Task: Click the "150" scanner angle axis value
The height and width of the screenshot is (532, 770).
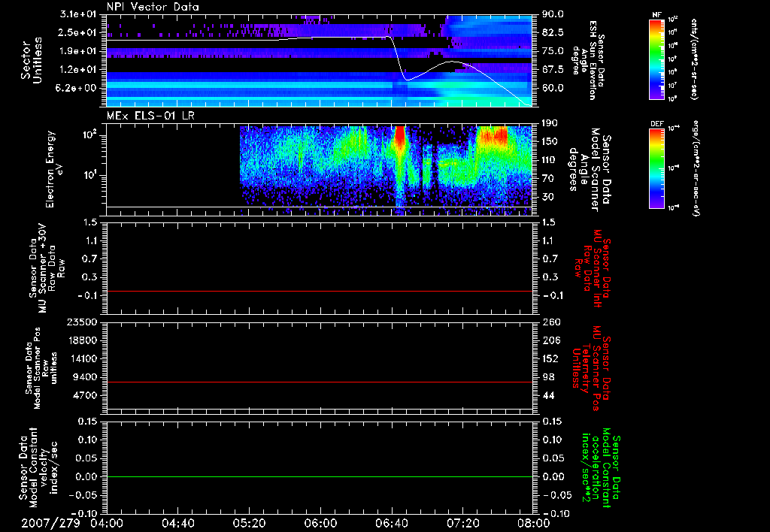Action: (x=550, y=141)
